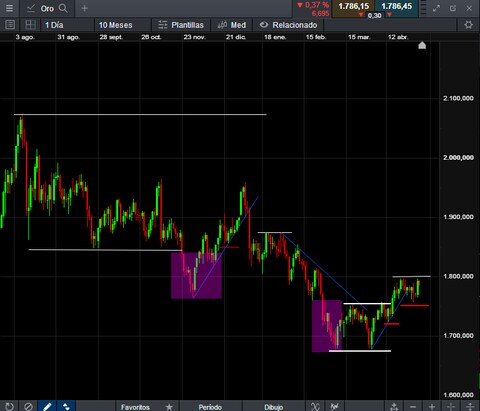Expand the Med price type dropdown
The width and height of the screenshot is (480, 411).
(x=231, y=25)
